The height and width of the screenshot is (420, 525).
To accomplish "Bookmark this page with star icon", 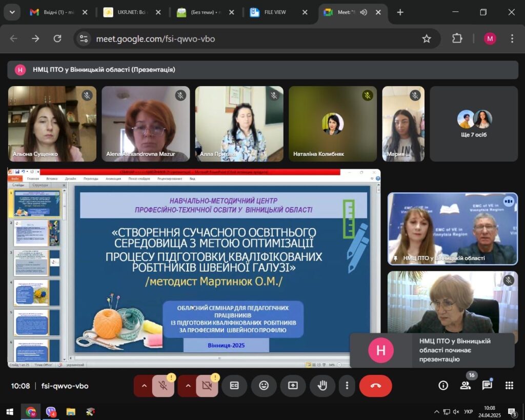I will click(x=426, y=39).
